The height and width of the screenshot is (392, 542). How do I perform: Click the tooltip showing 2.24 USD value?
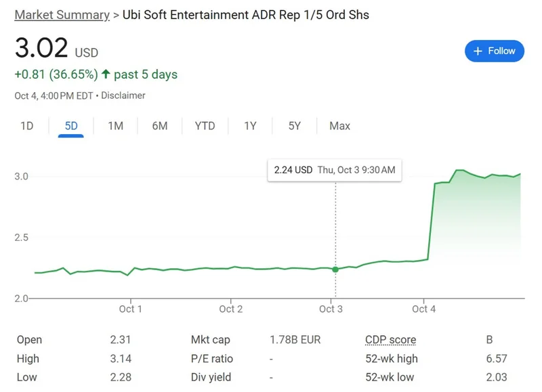tap(334, 170)
